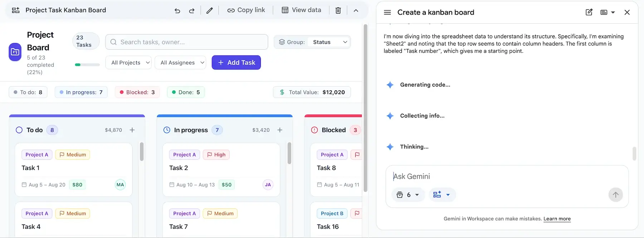The image size is (644, 238).
Task: Click Copy link button
Action: (x=246, y=10)
